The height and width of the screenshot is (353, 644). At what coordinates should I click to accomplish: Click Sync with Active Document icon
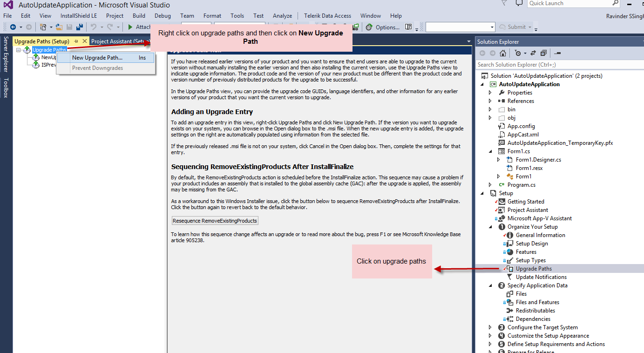click(533, 53)
